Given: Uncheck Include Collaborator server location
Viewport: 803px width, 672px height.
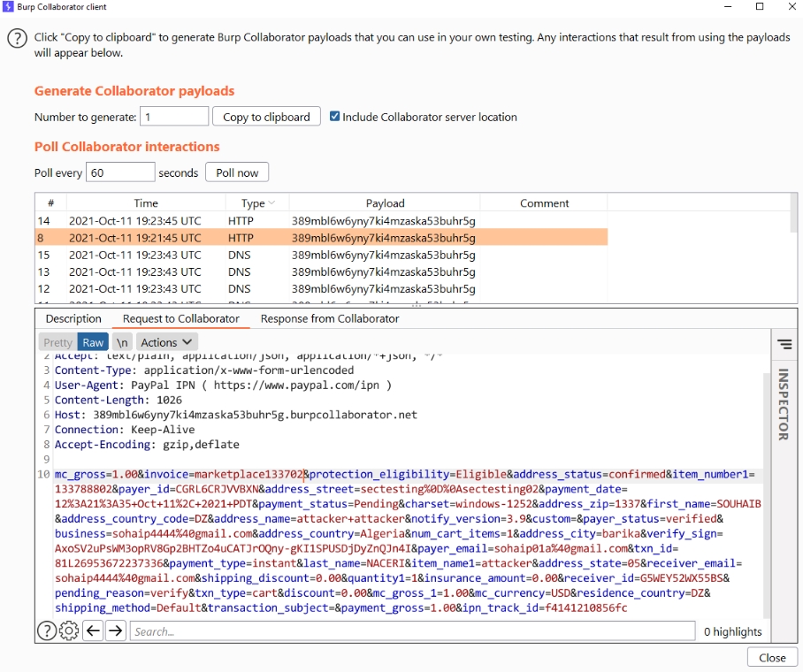Looking at the screenshot, I should [335, 117].
